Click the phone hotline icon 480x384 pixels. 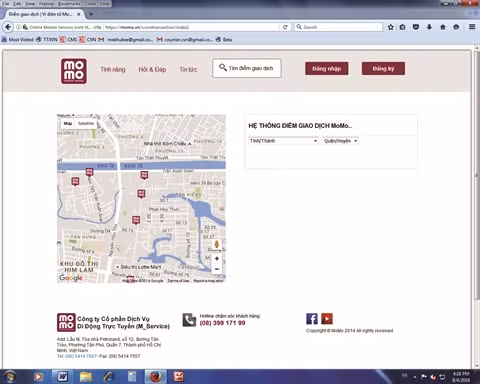click(189, 320)
